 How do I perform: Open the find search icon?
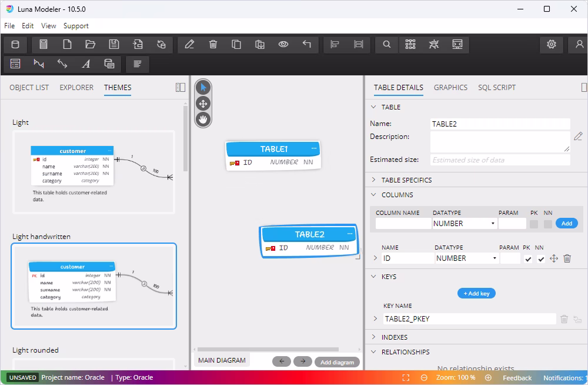click(387, 44)
